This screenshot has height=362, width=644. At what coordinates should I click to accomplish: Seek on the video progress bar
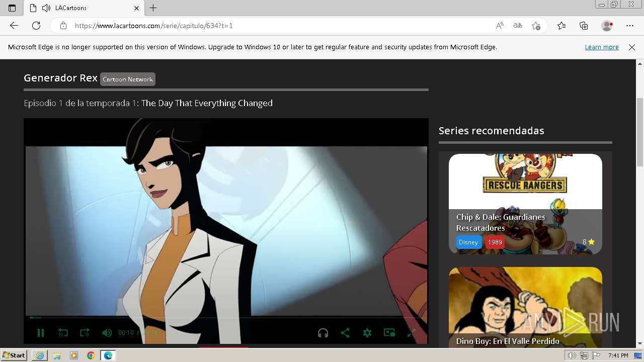pos(226,318)
